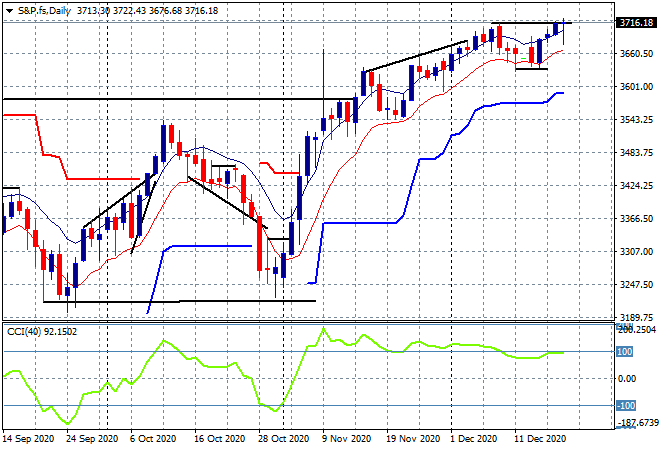Viewport: 660px width, 450px height.
Task: Click the 9 Nov 2020 date label
Action: tap(347, 439)
